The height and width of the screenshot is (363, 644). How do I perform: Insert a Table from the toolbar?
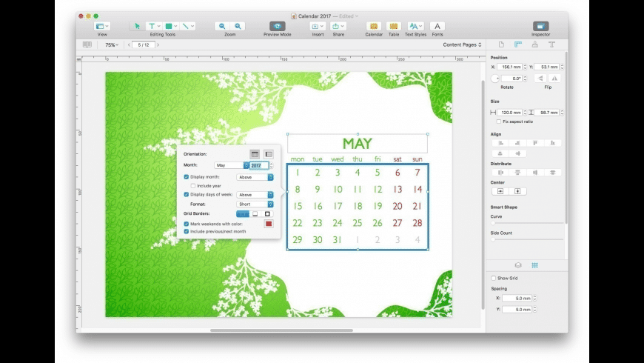pos(394,26)
